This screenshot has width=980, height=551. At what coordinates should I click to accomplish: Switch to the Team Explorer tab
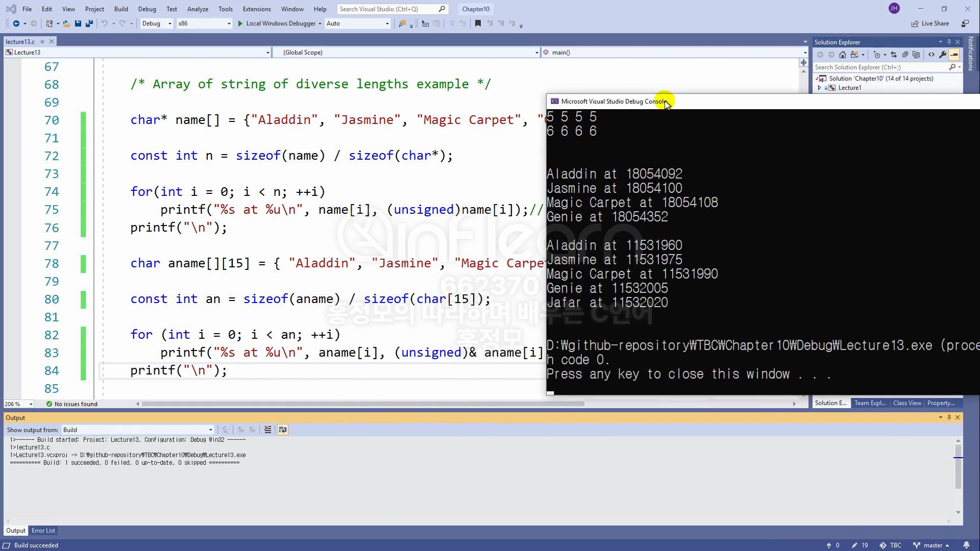[x=870, y=403]
